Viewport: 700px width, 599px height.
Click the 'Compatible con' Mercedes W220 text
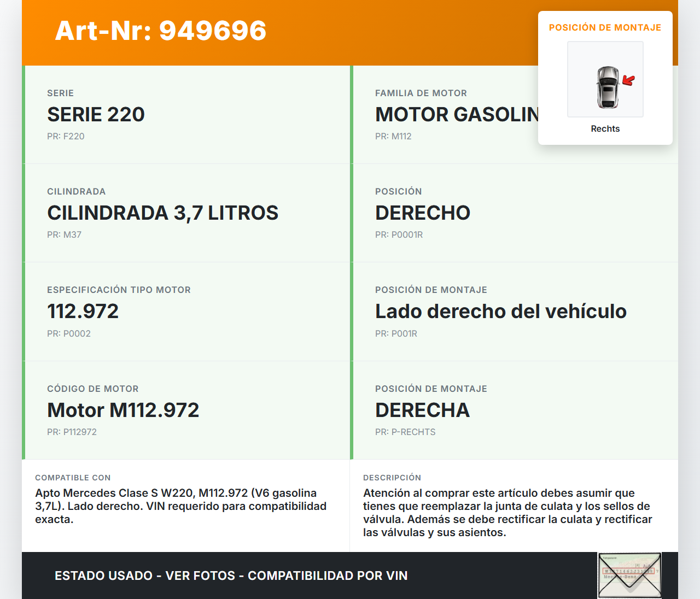[180, 506]
